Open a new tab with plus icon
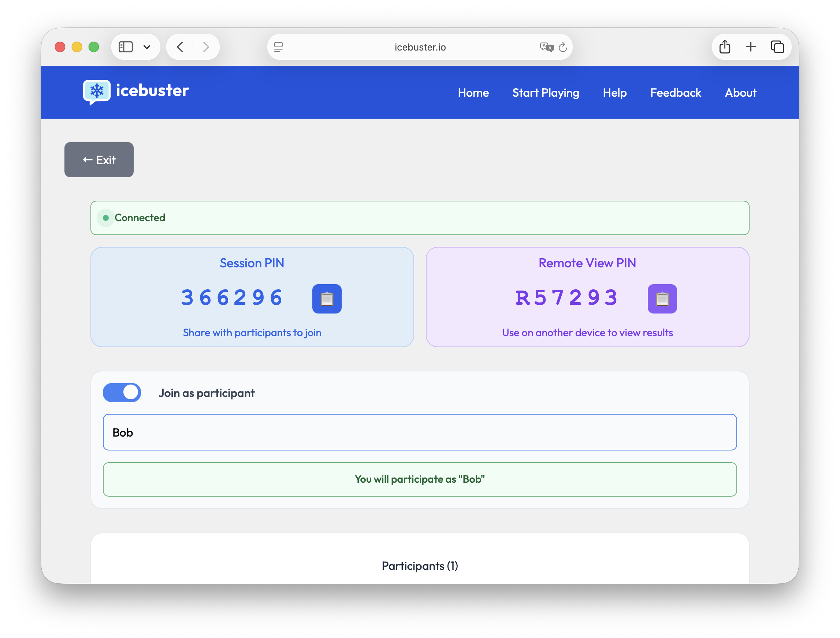Image resolution: width=840 pixels, height=638 pixels. [x=751, y=47]
